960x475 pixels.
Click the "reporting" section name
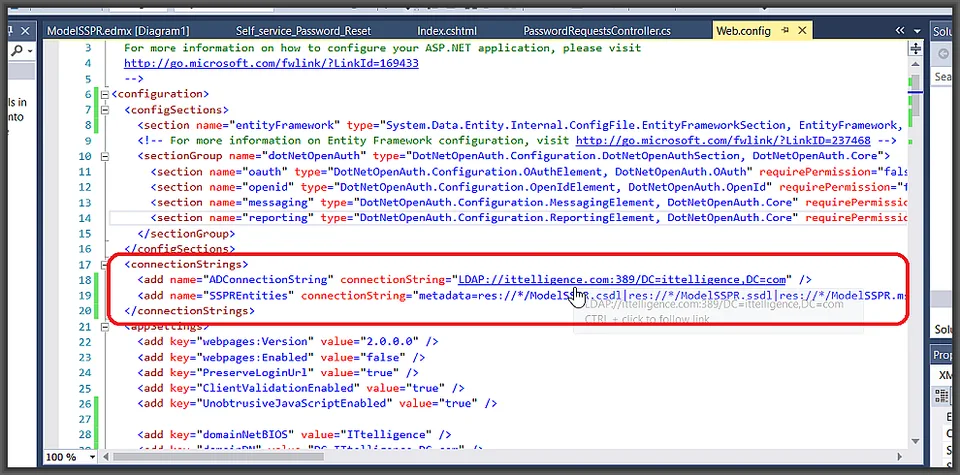(279, 217)
